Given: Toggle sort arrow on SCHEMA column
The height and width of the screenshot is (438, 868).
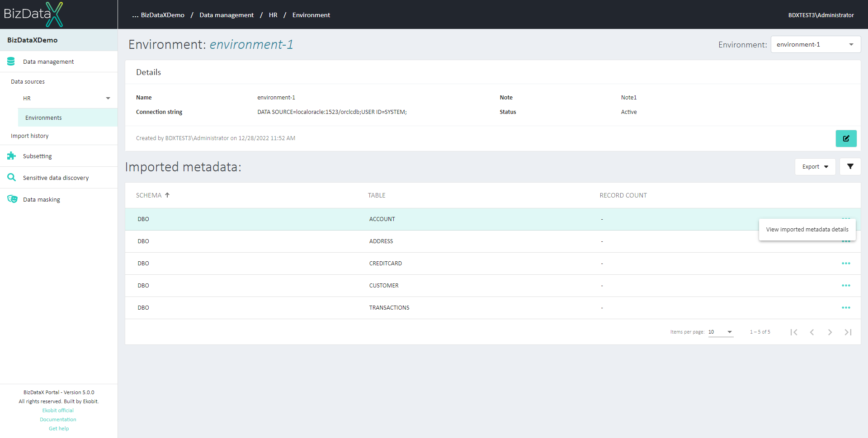Looking at the screenshot, I should point(167,195).
